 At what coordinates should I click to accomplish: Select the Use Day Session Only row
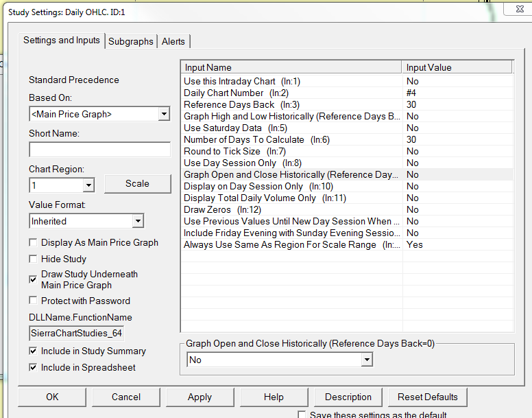[x=348, y=163]
